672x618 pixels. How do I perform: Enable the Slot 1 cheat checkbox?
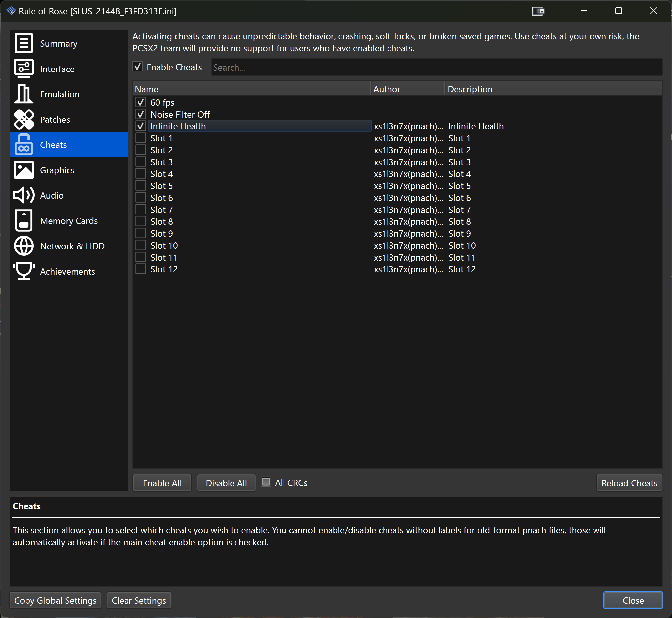pos(140,138)
